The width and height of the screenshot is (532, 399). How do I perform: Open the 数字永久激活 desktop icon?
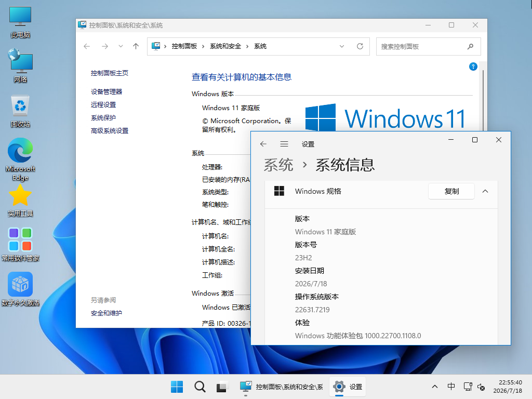click(x=20, y=289)
